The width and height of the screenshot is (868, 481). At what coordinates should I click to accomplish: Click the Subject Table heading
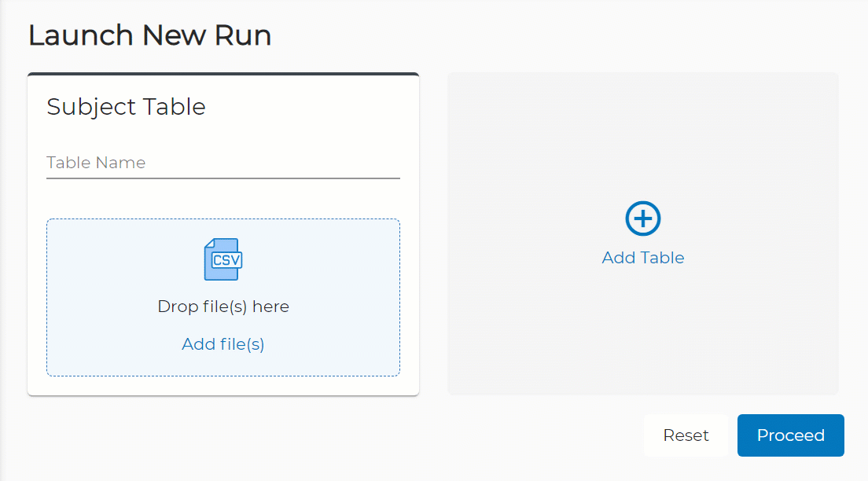[127, 107]
